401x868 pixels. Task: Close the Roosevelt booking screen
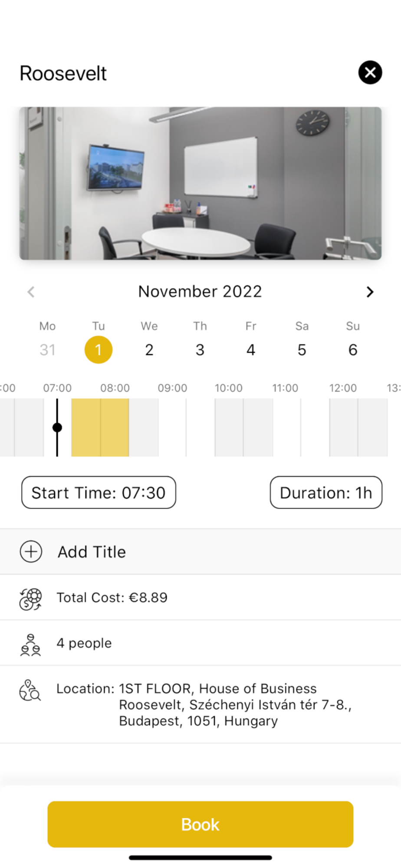[x=370, y=72]
